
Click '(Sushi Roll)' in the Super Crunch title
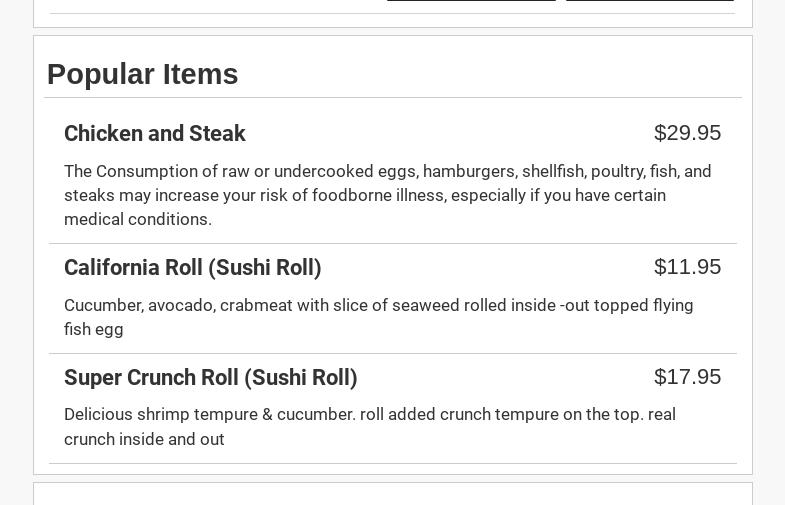click(x=301, y=378)
